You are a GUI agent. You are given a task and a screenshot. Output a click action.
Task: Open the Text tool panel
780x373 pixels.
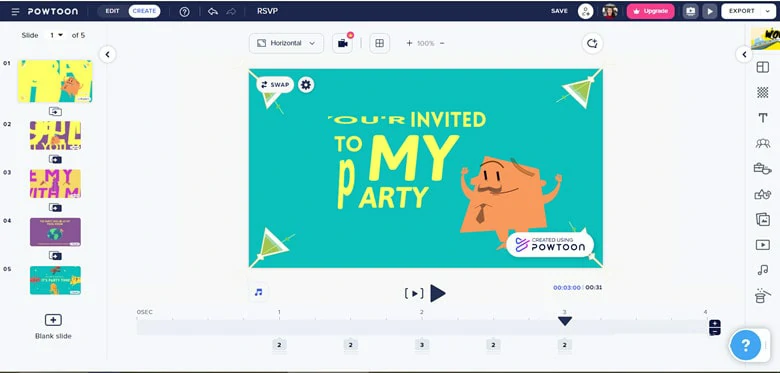(x=763, y=118)
